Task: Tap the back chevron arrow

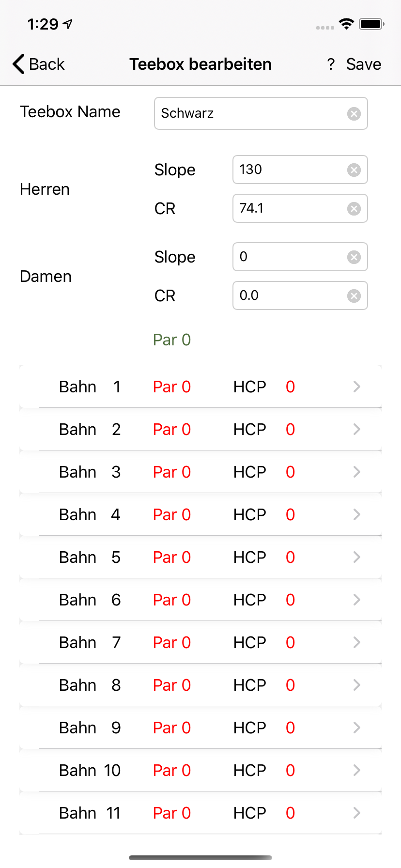Action: click(x=18, y=64)
